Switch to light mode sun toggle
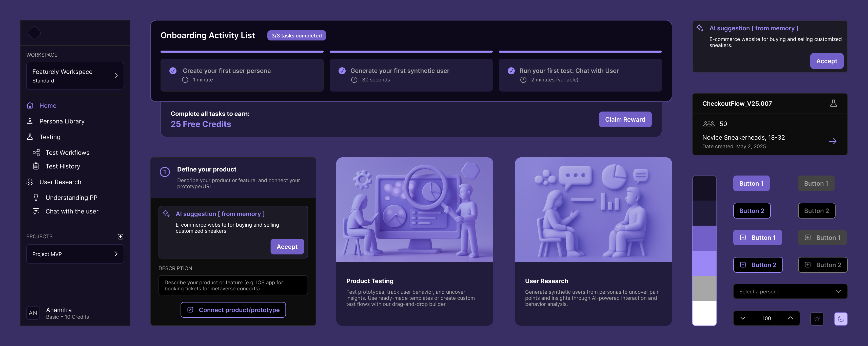 (x=817, y=318)
